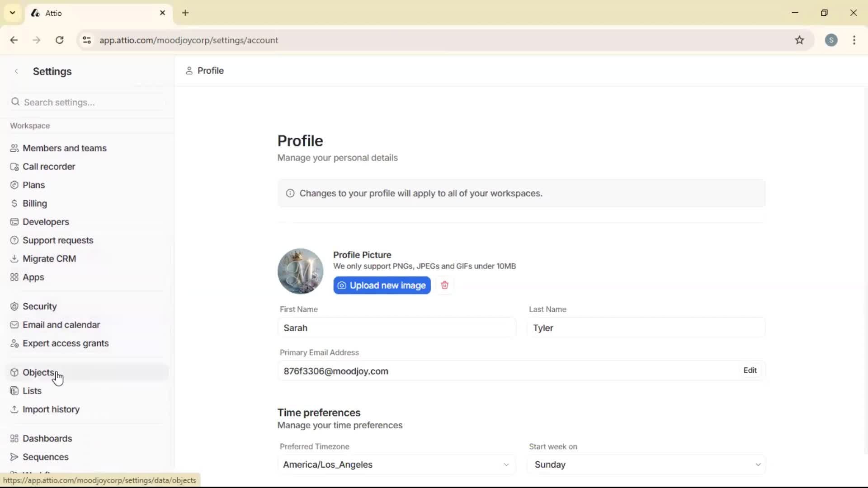Click the Sequences play icon
The image size is (868, 488).
[x=14, y=457]
